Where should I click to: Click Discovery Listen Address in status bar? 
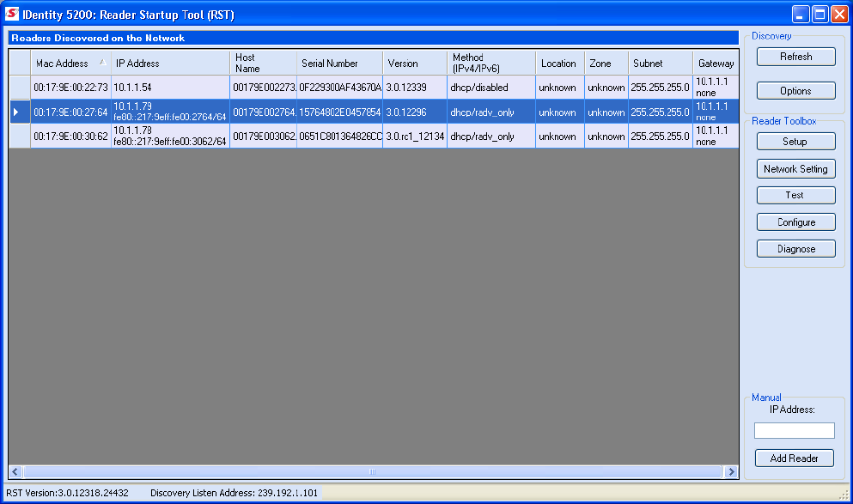point(234,493)
